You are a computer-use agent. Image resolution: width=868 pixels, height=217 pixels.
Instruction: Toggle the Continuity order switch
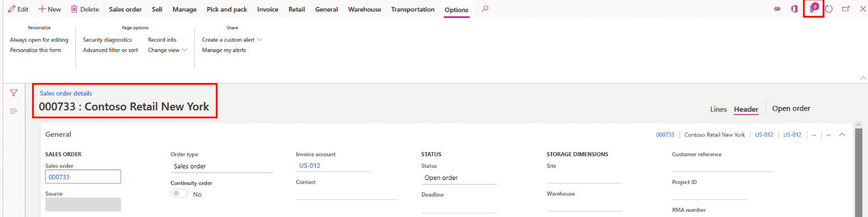click(179, 194)
